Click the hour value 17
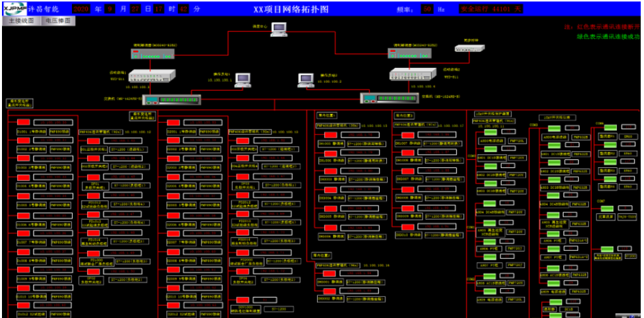The height and width of the screenshot is (318, 644). click(159, 9)
